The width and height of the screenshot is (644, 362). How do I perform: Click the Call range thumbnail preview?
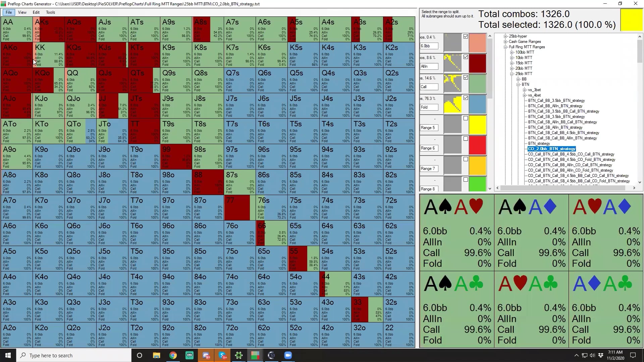pos(452,83)
